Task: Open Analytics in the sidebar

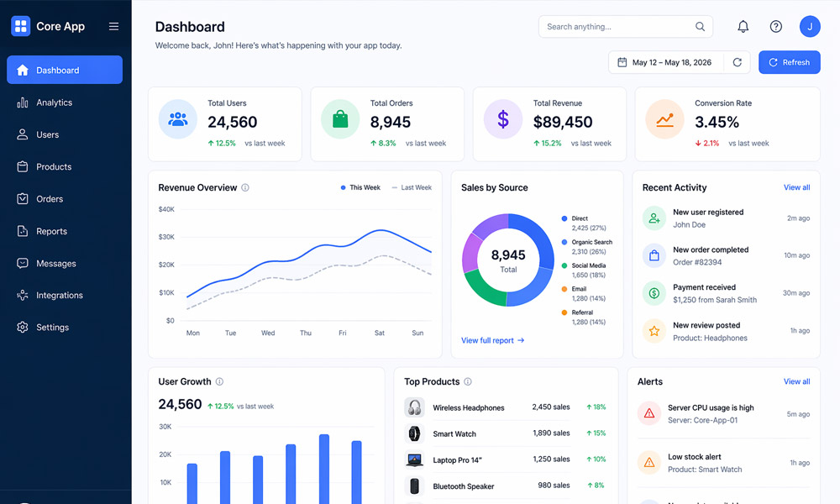Action: (65, 102)
